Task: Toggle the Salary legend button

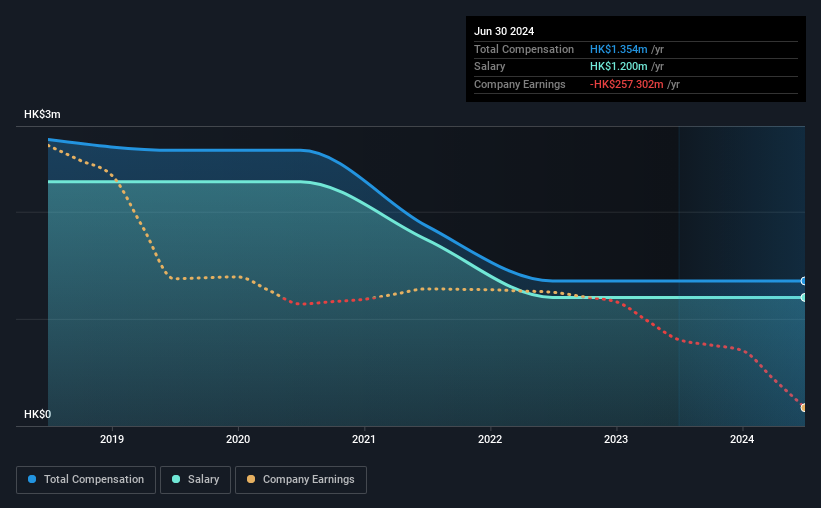Action: point(195,480)
